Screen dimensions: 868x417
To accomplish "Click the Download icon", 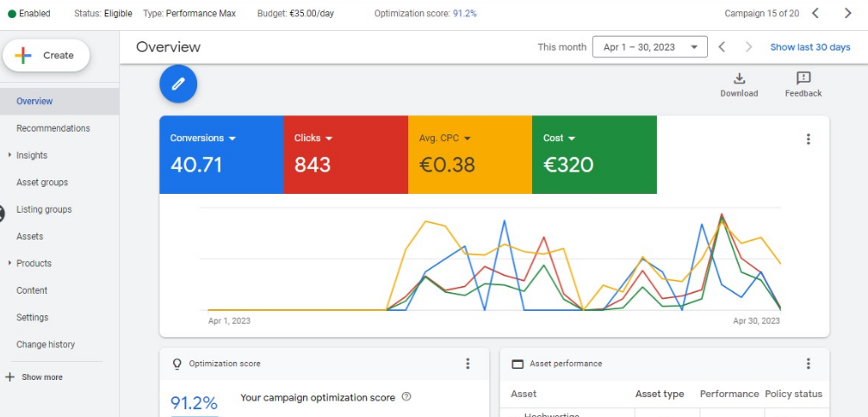I will click(739, 78).
